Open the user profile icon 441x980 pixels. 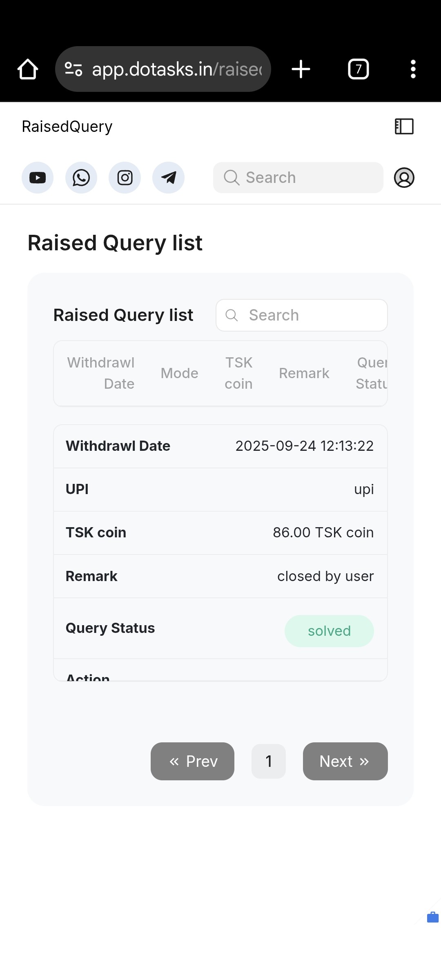[x=404, y=178]
